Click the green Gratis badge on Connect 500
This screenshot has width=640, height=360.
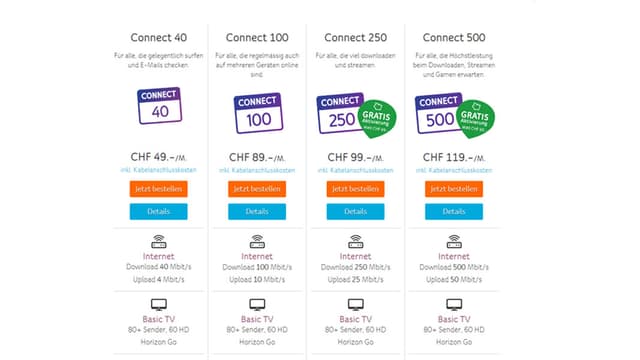coord(475,118)
